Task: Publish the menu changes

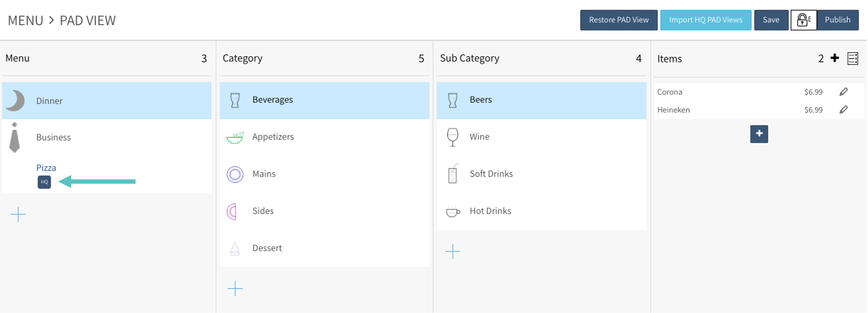Action: pyautogui.click(x=837, y=20)
